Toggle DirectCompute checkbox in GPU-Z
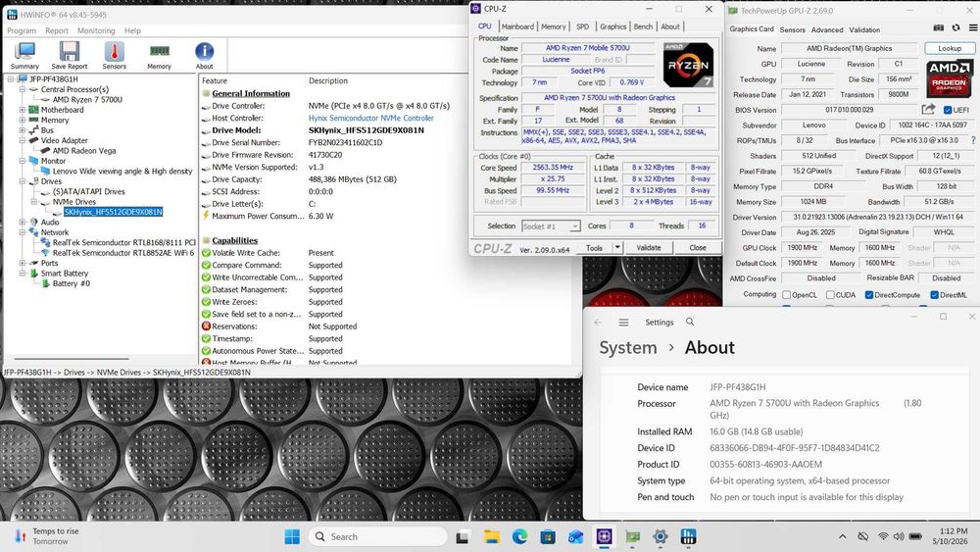The image size is (980, 552). (x=868, y=295)
